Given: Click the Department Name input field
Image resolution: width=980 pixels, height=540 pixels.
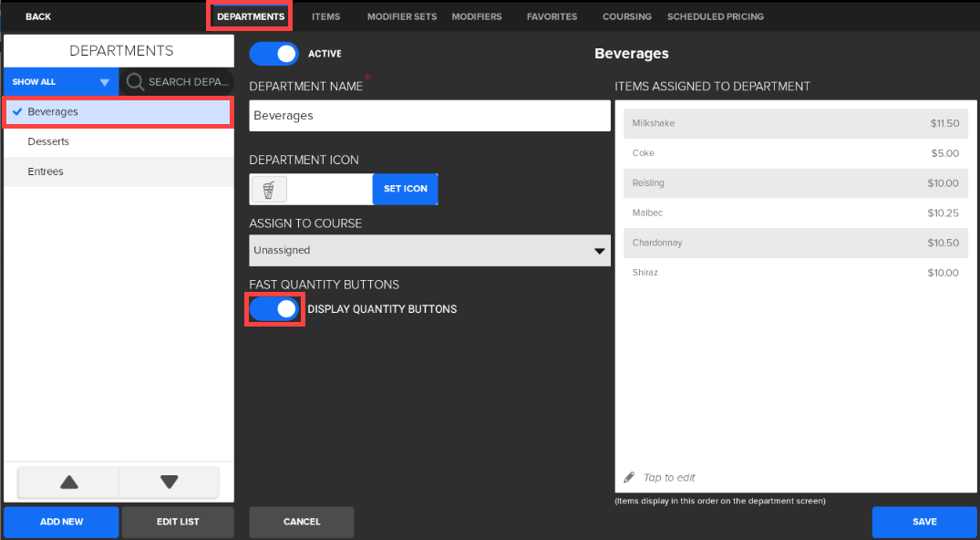Looking at the screenshot, I should point(429,116).
